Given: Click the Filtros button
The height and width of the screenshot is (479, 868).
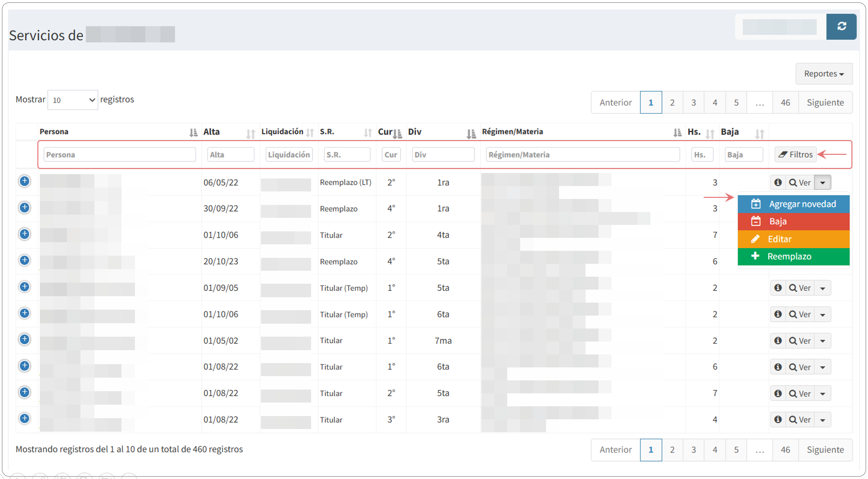Looking at the screenshot, I should coord(796,155).
